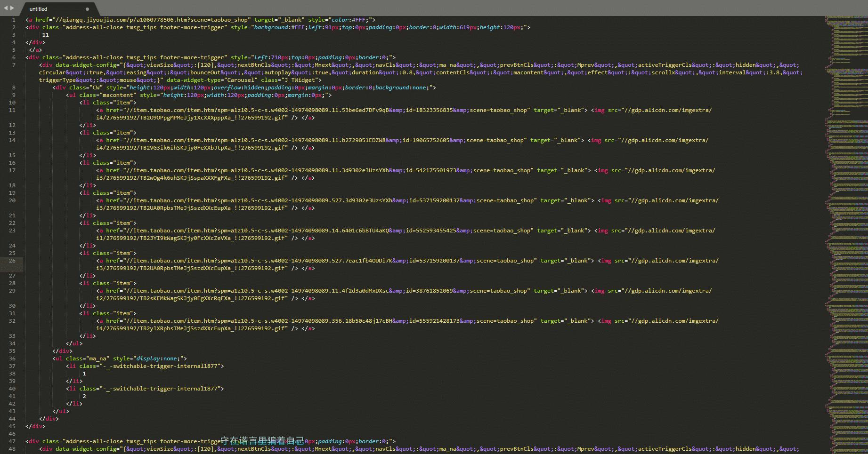Click gutter line number 26
This screenshot has height=454, width=868.
tap(12, 261)
